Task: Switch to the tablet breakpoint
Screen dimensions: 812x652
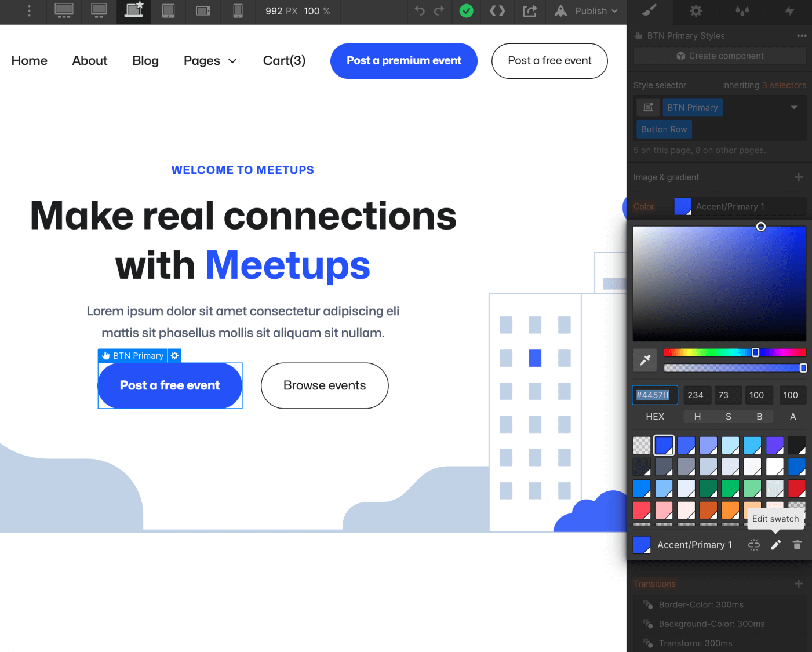Action: (x=168, y=12)
